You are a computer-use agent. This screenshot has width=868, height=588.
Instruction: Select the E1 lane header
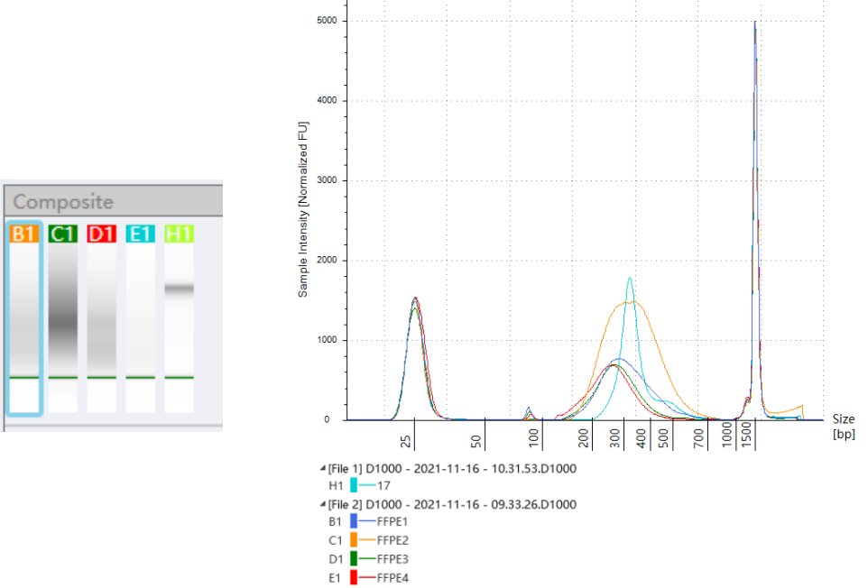[x=141, y=234]
